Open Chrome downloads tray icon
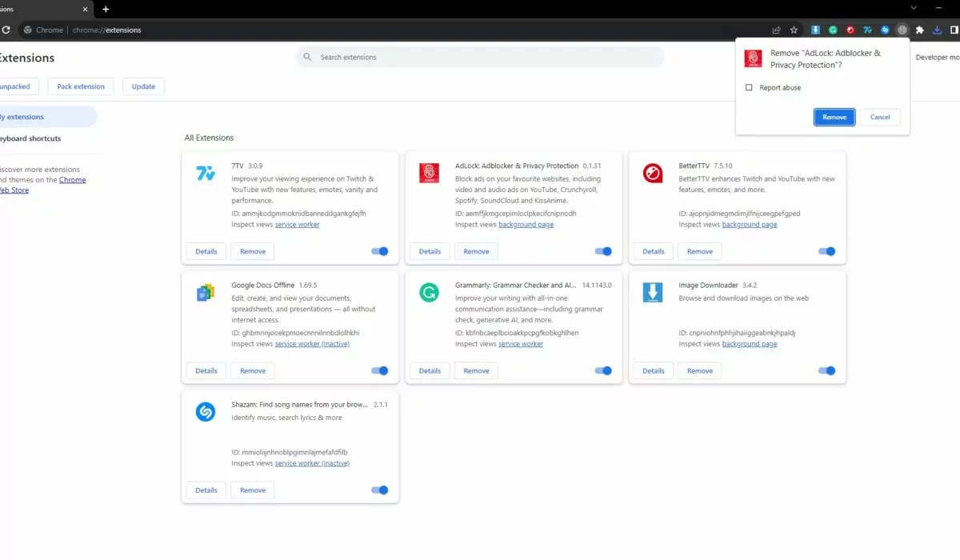The width and height of the screenshot is (960, 560). click(938, 30)
